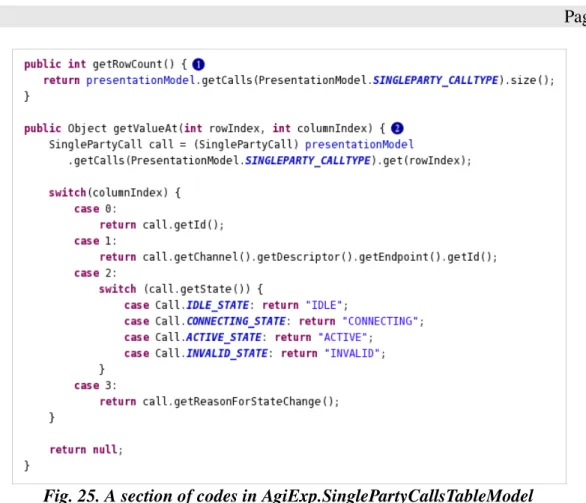Click the "CONNECTING" string literal
The width and height of the screenshot is (586, 503).
click(380, 321)
